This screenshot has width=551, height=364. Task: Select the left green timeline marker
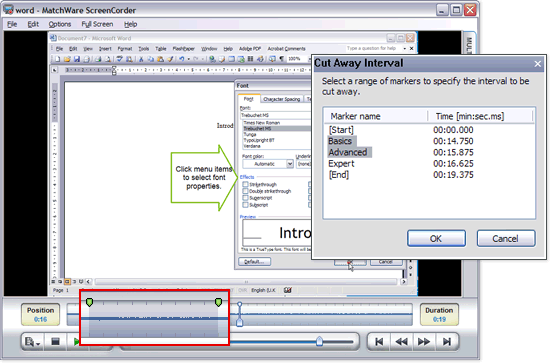90,302
